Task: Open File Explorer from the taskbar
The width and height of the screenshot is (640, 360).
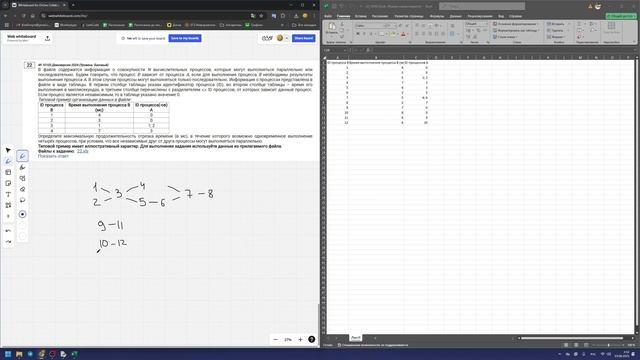Action: [19, 354]
